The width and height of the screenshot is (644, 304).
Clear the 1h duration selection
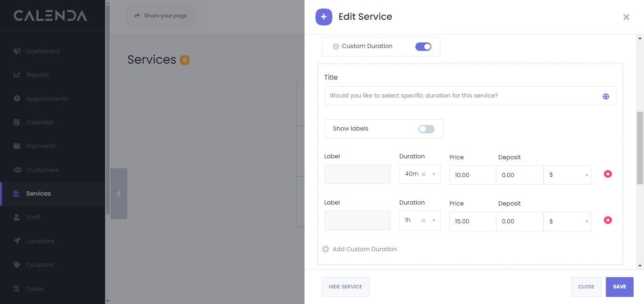423,221
